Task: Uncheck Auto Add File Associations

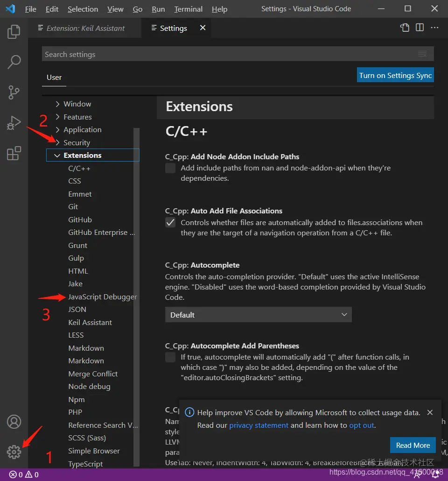Action: pyautogui.click(x=170, y=222)
